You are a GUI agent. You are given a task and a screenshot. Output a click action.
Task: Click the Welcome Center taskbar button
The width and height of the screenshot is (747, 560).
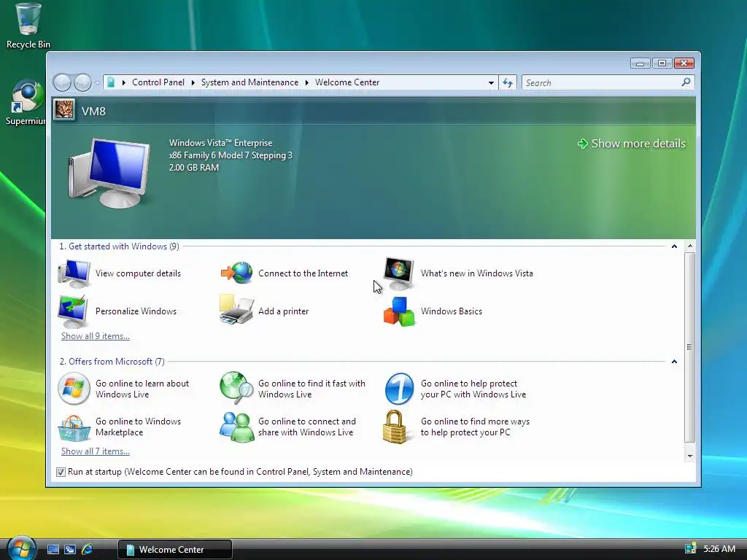pyautogui.click(x=175, y=550)
